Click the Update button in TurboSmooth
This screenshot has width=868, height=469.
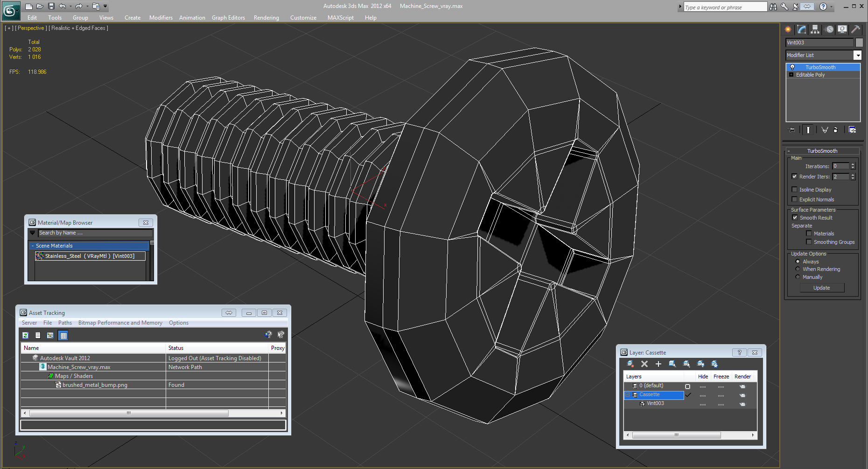point(822,288)
